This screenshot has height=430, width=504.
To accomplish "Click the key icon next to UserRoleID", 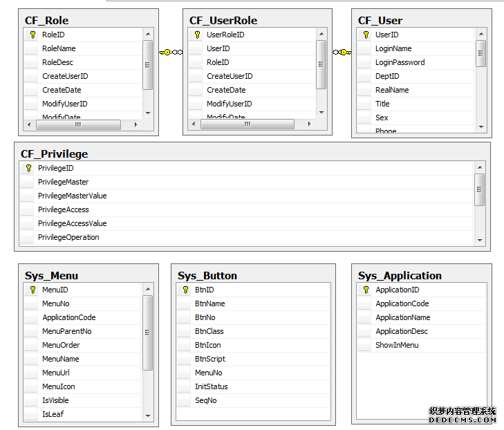I will pyautogui.click(x=197, y=35).
